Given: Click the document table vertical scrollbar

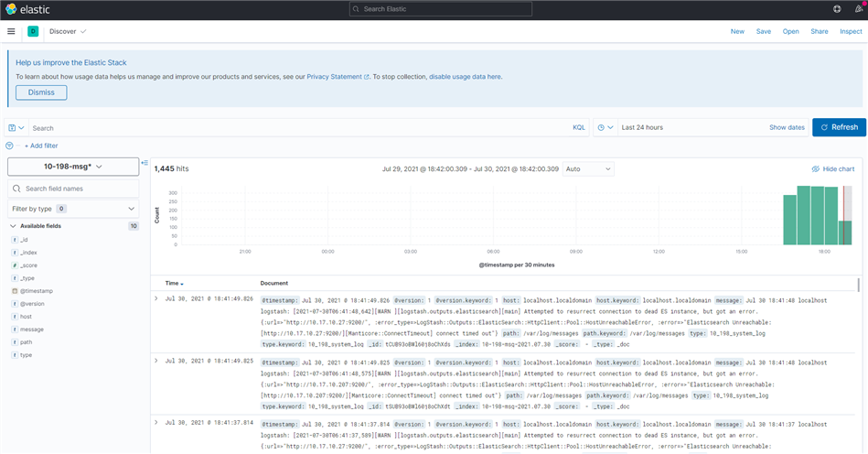Looking at the screenshot, I should pyautogui.click(x=859, y=286).
